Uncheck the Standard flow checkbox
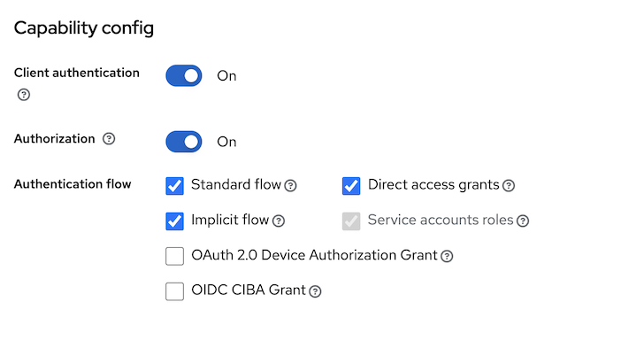 tap(174, 186)
